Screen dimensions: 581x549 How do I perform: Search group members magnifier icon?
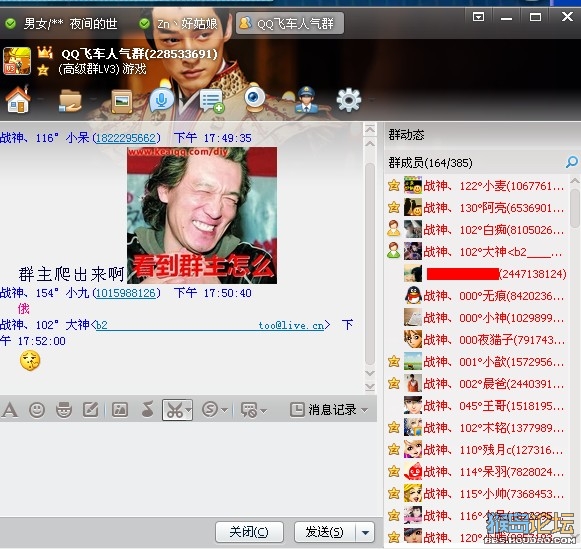point(572,162)
